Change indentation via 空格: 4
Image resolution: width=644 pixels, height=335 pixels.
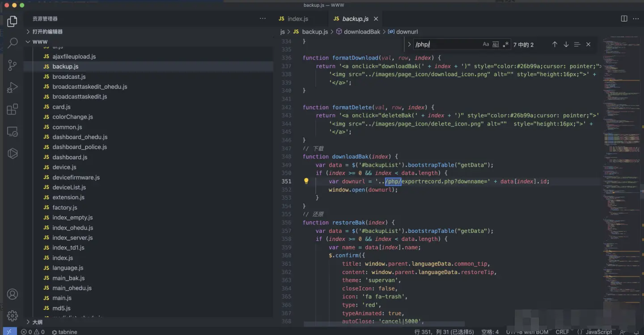(x=490, y=332)
